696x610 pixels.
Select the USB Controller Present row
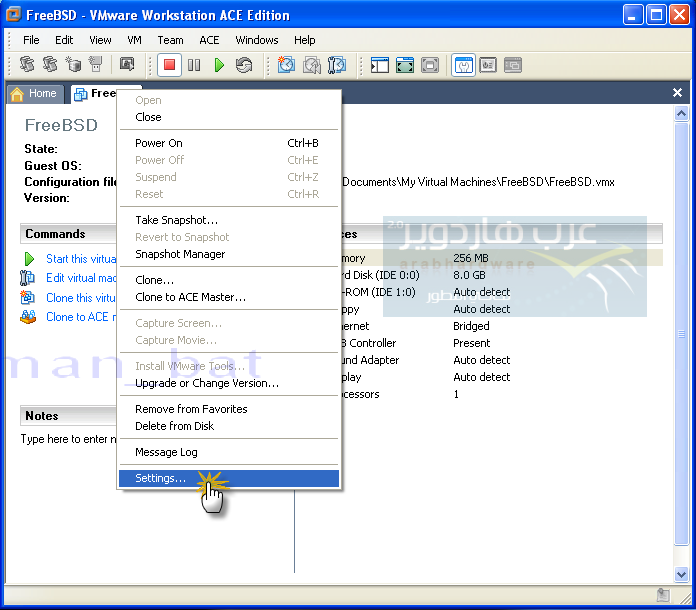tap(502, 343)
